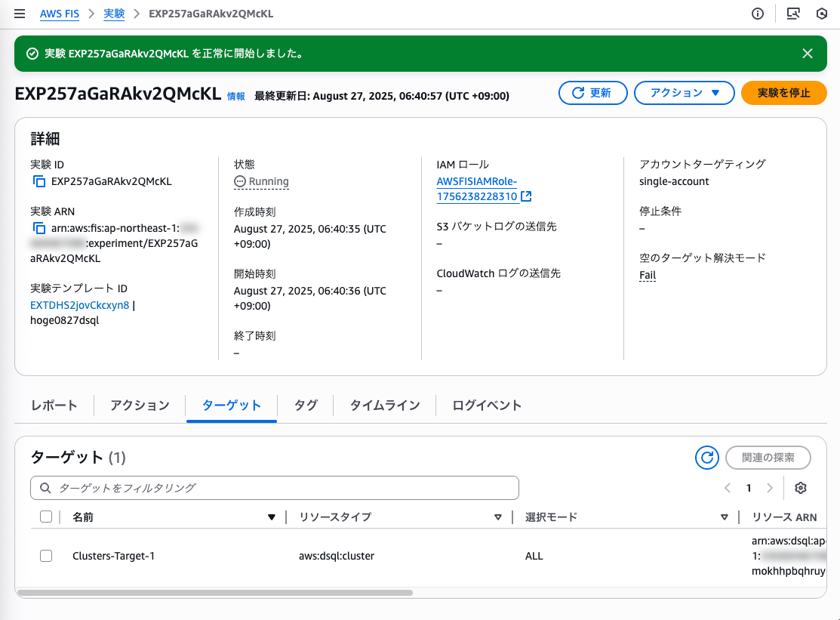Open the hamburger navigation menu
This screenshot has width=840, height=620.
click(20, 14)
